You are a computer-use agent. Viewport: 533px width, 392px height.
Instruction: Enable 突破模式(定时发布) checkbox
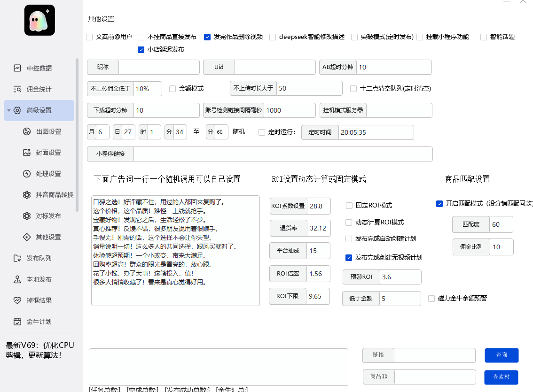(x=354, y=37)
